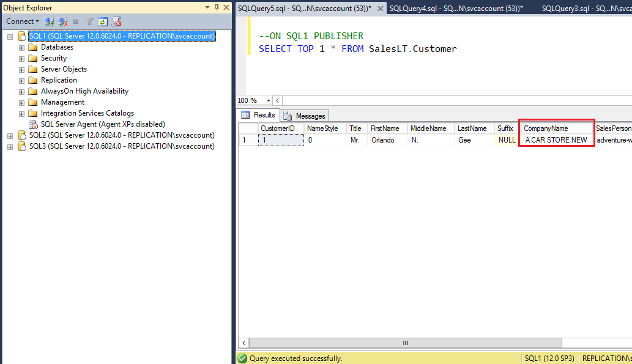Click the results grid horizontal scrollbar thumb
Screen dimensions: 632x364
pyautogui.click(x=406, y=343)
